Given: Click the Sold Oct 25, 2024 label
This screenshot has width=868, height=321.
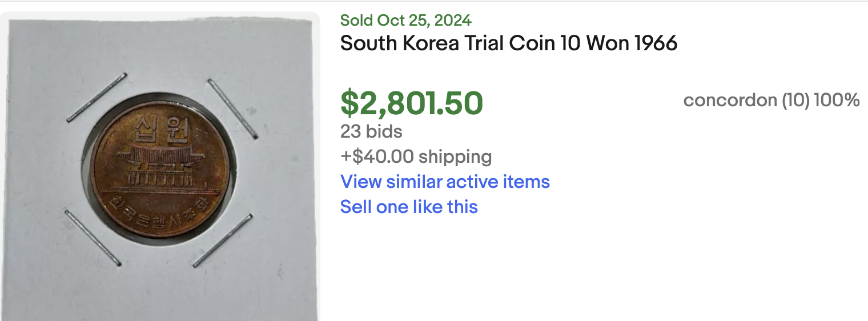Looking at the screenshot, I should pyautogui.click(x=405, y=21).
